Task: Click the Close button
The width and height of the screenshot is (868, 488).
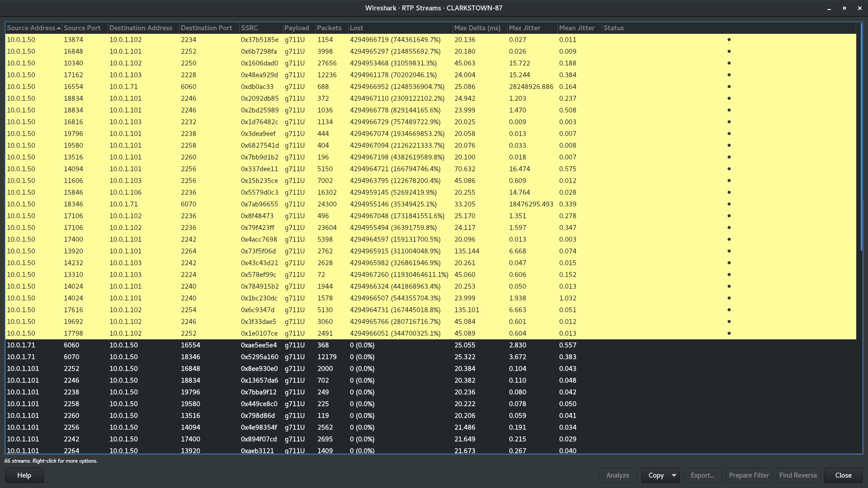Action: 843,475
